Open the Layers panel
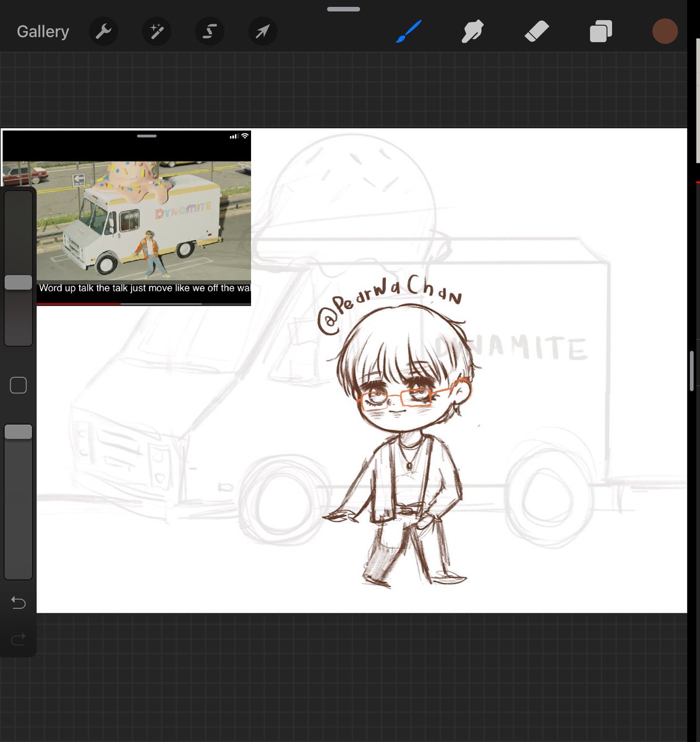The height and width of the screenshot is (742, 700). click(x=600, y=32)
